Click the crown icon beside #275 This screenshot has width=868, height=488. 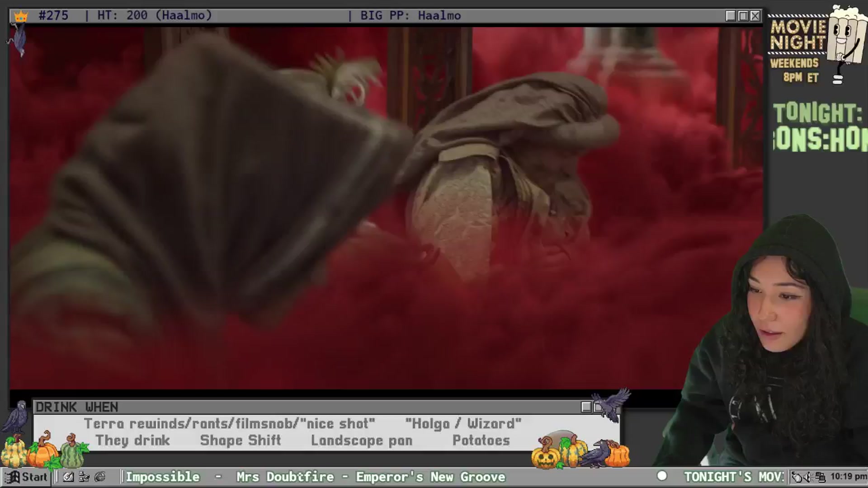pos(21,16)
